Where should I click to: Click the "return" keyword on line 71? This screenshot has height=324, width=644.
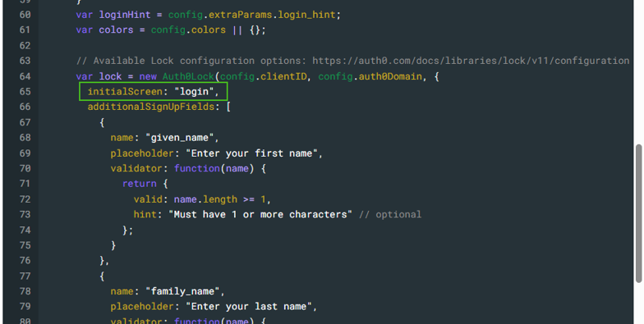click(x=140, y=184)
